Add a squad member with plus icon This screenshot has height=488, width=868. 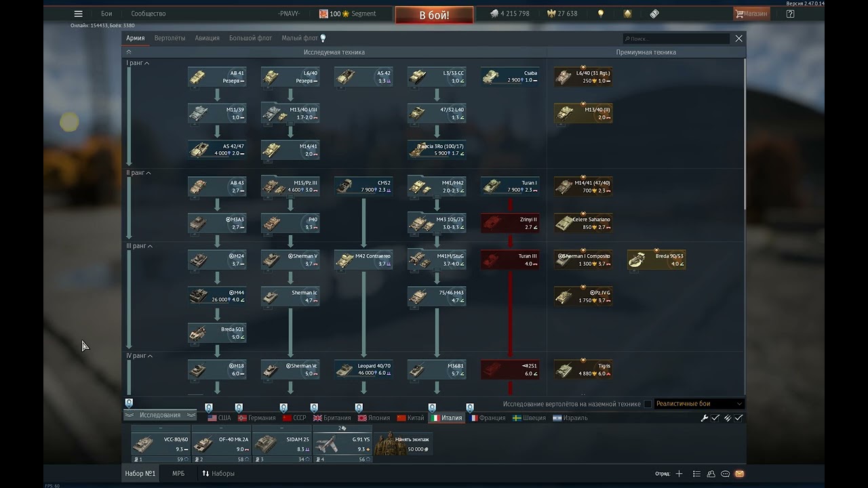point(679,474)
